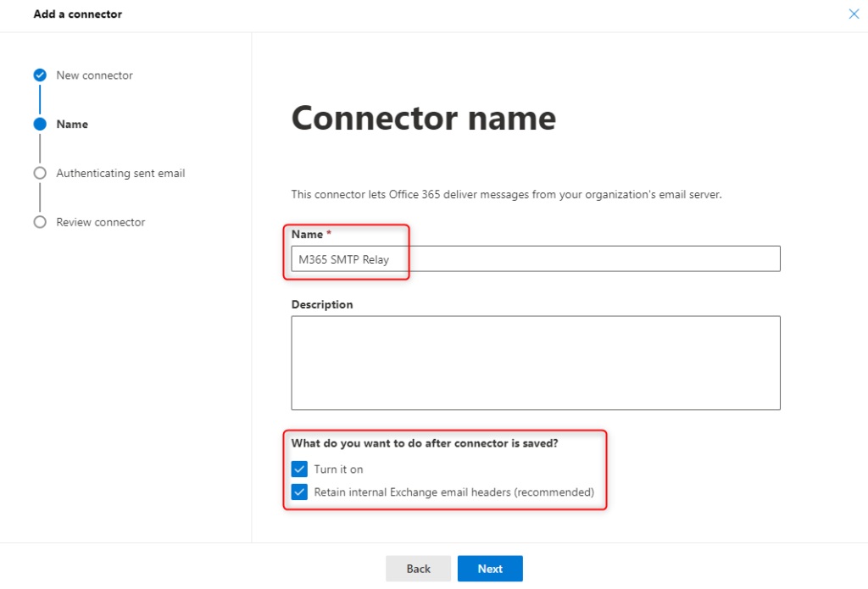
Task: Click the empty Description text area
Action: pyautogui.click(x=536, y=363)
